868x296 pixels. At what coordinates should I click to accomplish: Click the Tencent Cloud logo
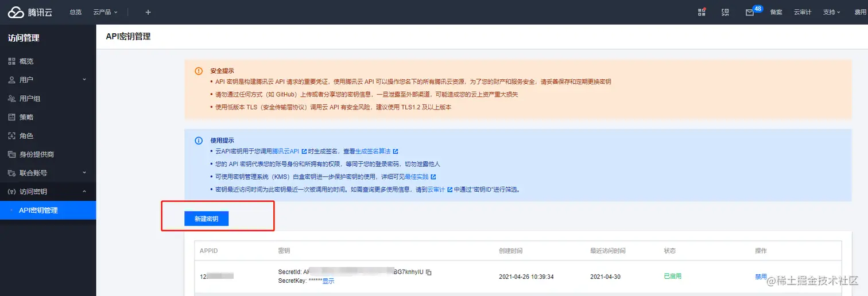click(x=30, y=12)
